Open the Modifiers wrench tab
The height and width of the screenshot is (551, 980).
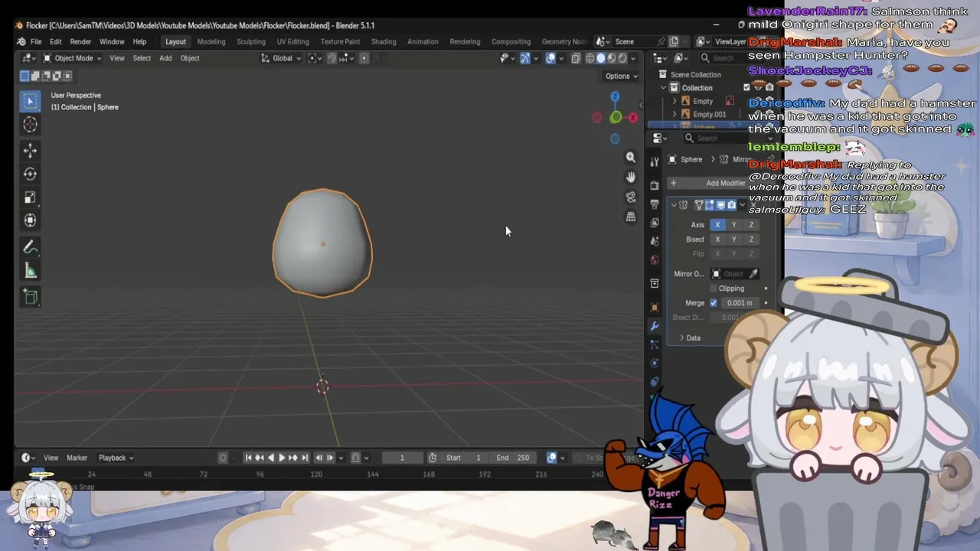(655, 326)
